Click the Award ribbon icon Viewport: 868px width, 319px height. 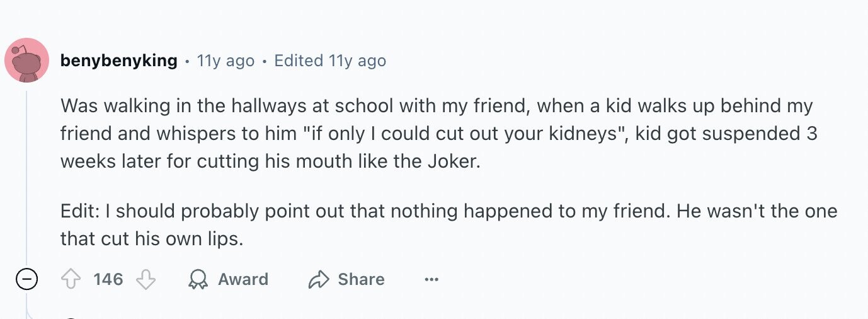[x=198, y=279]
